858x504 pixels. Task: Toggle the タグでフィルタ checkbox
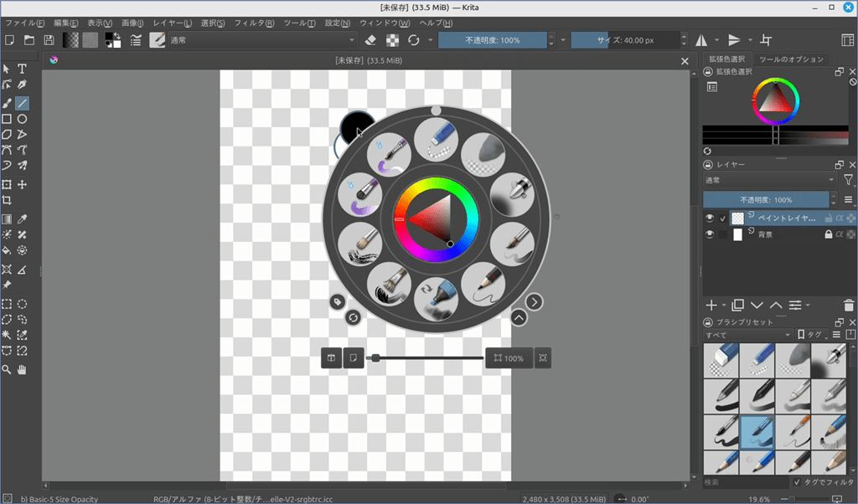click(x=797, y=482)
